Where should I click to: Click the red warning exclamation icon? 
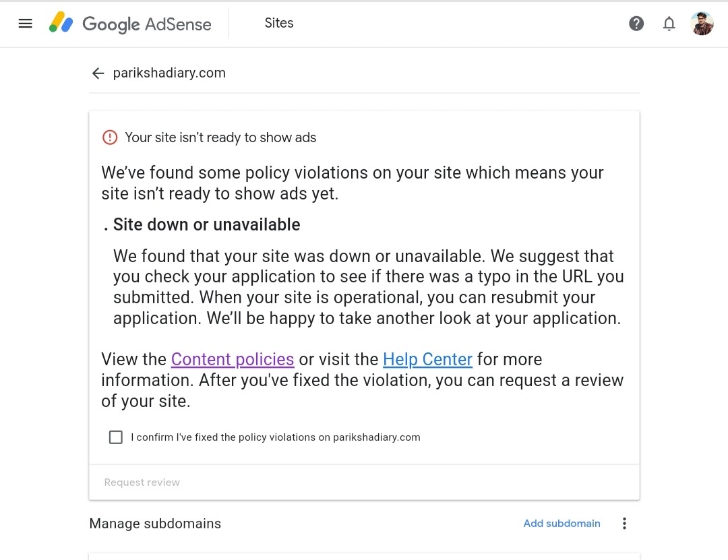(110, 137)
